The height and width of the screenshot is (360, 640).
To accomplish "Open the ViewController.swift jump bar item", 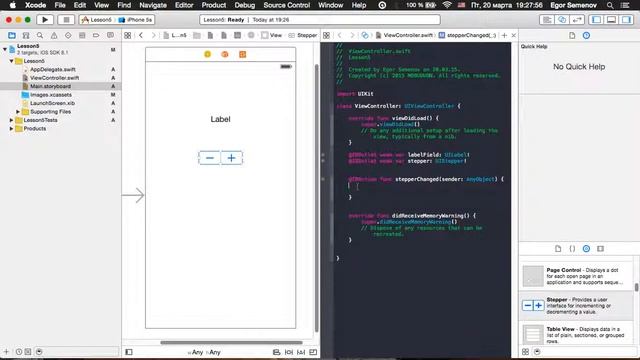I will pos(404,36).
